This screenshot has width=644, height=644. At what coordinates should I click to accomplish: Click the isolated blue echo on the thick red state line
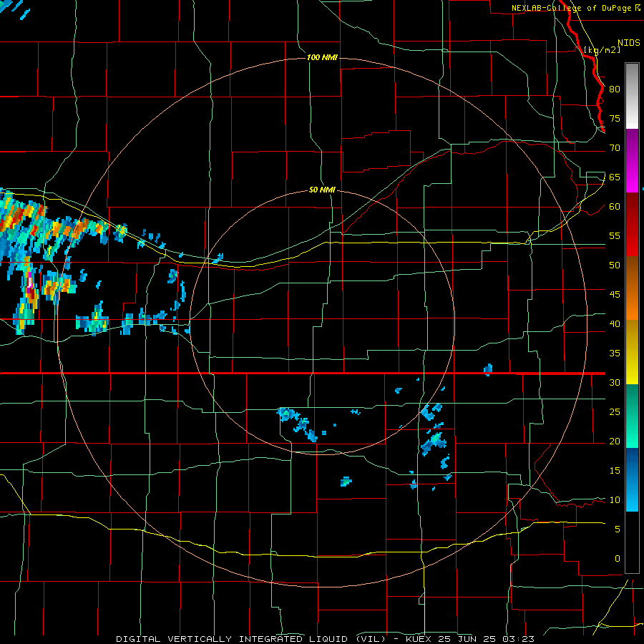tap(488, 369)
